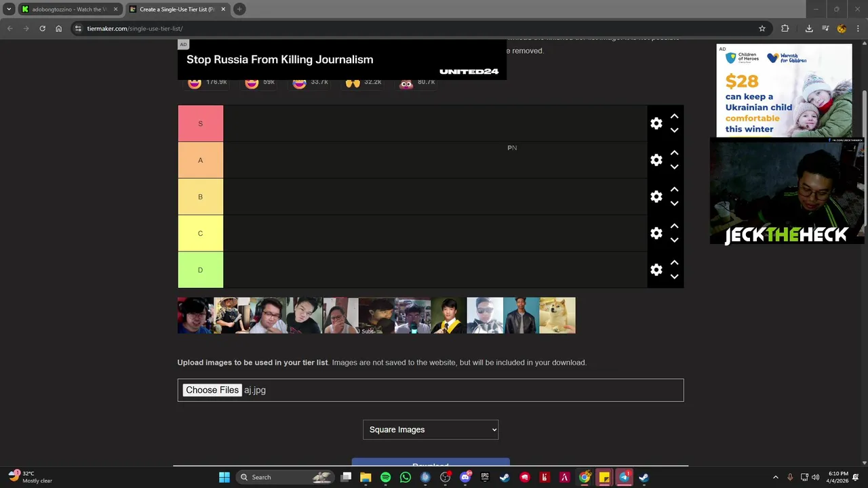Reload the tiermaker page

(42, 28)
